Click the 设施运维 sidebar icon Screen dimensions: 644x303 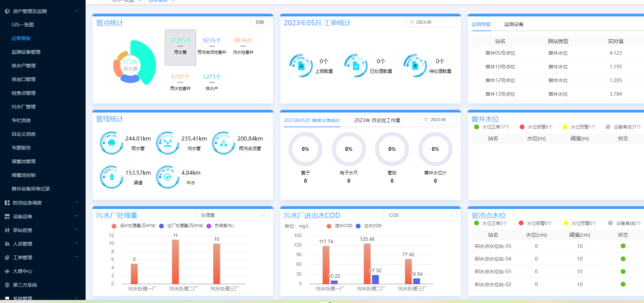[x=7, y=216]
